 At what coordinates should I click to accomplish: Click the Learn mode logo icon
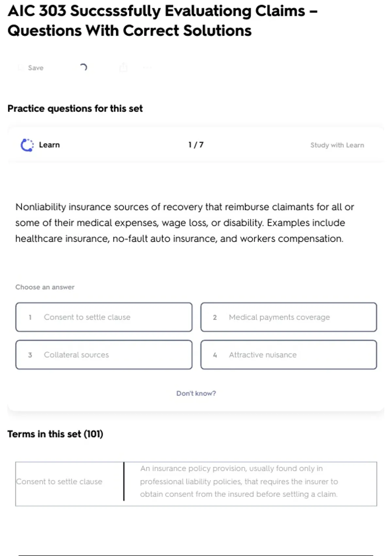click(x=27, y=145)
